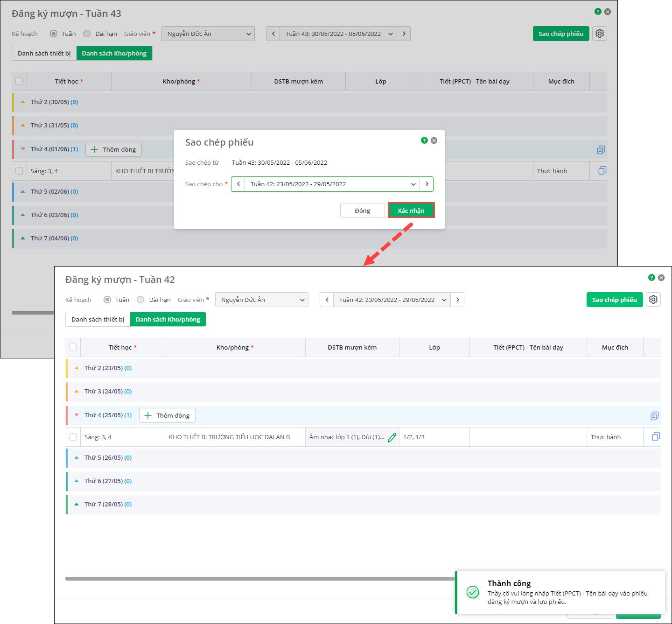The height and width of the screenshot is (624, 672).
Task: Select next week in Sao chép cho field
Action: pyautogui.click(x=427, y=184)
